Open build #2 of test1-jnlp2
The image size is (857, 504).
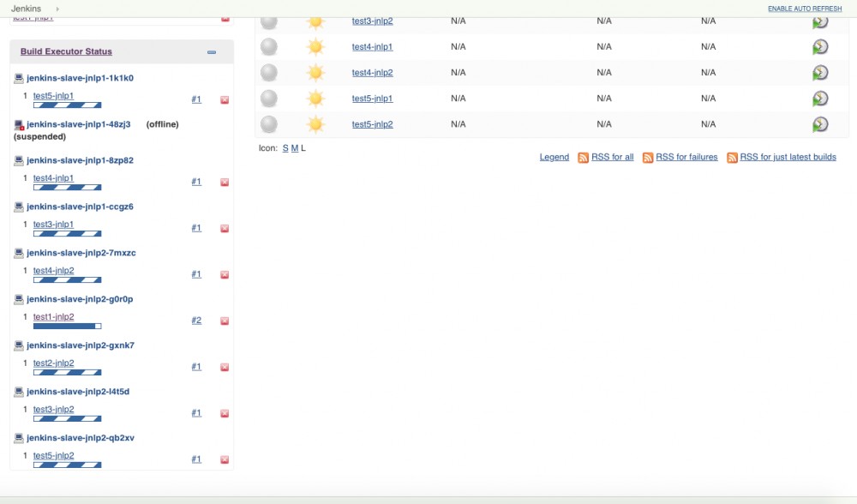tap(196, 321)
